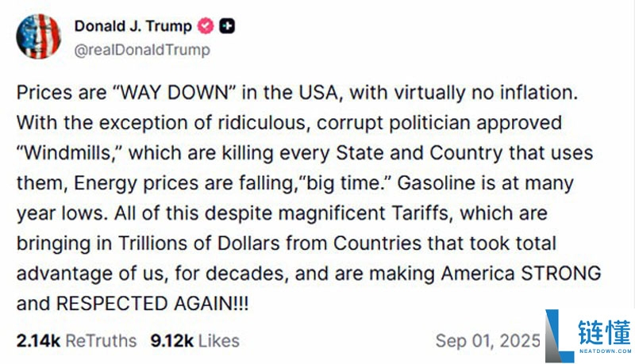Viewport: 635px width, 364px height.
Task: Click the Sep 01, 2025 timestamp
Action: tap(487, 341)
